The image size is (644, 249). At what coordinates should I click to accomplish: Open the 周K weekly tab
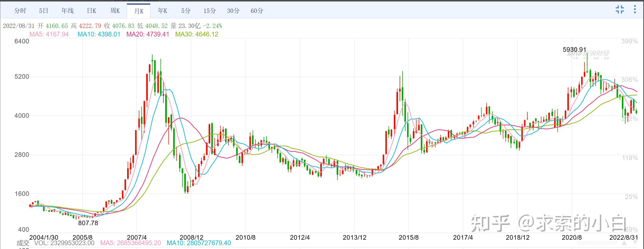(115, 11)
